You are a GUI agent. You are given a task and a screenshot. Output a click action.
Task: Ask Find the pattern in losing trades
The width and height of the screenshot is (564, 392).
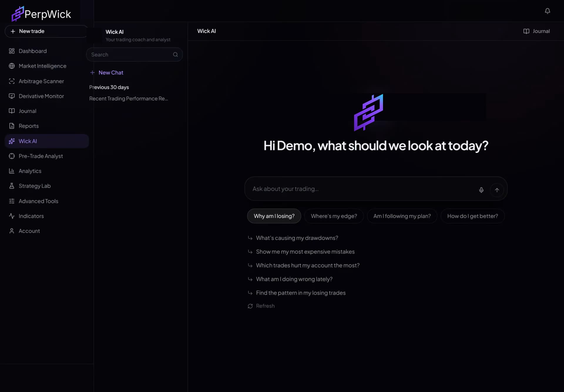pos(297,293)
